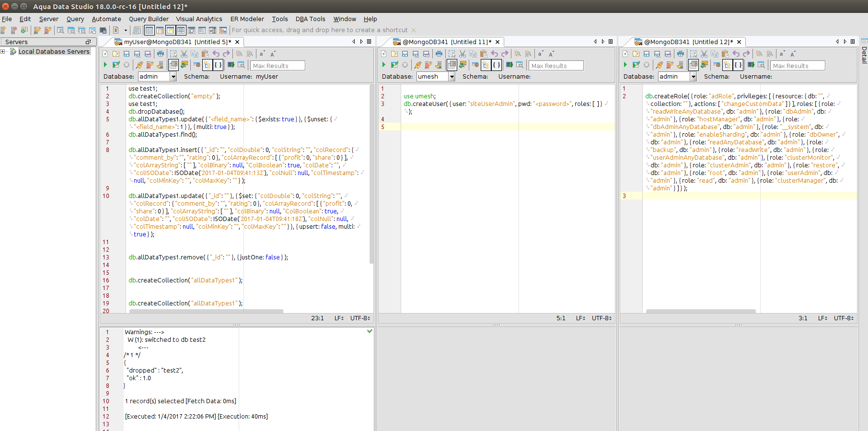Cut text in the Untitled 12 editor toolbar
868x431 pixels.
(704, 54)
